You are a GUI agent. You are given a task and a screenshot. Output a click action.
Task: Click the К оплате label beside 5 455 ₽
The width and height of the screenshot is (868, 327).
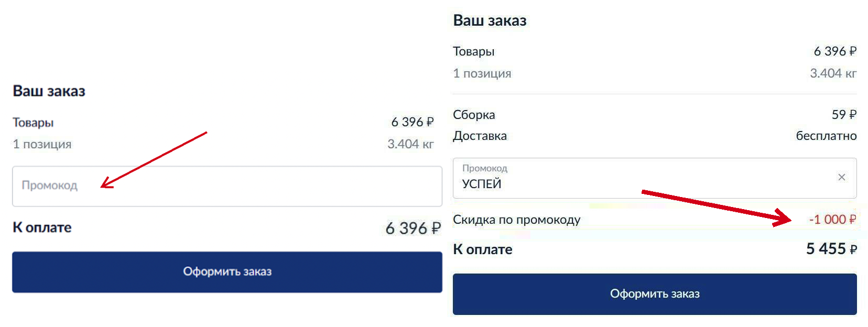482,249
